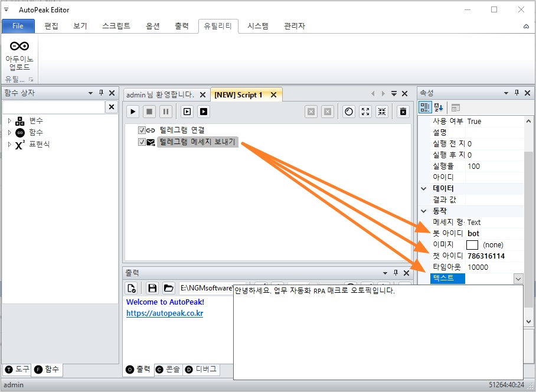This screenshot has width=536, height=392.
Task: Clear the function box search with X
Action: [112, 107]
